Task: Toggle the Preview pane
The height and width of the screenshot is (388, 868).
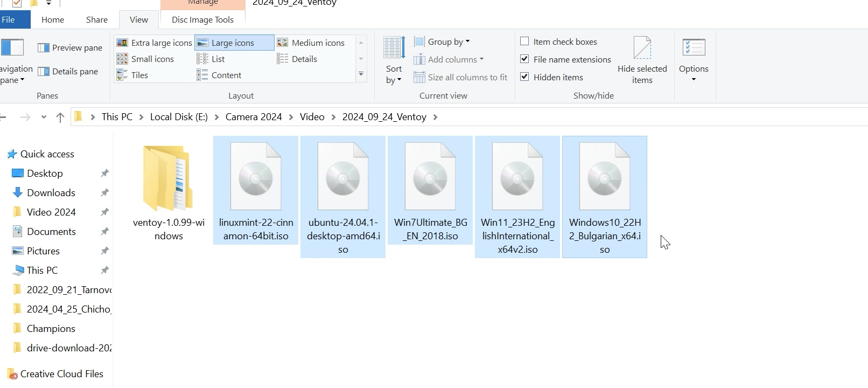Action: [70, 47]
